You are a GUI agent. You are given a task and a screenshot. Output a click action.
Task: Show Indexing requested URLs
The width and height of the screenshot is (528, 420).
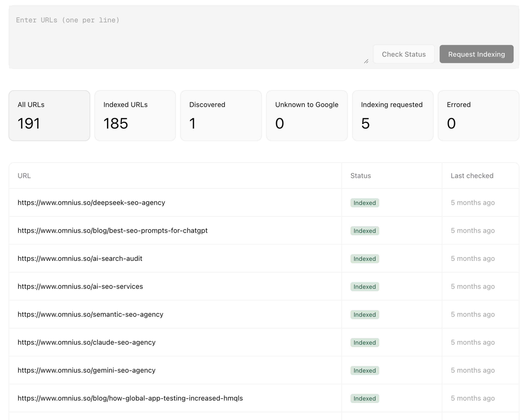point(392,116)
